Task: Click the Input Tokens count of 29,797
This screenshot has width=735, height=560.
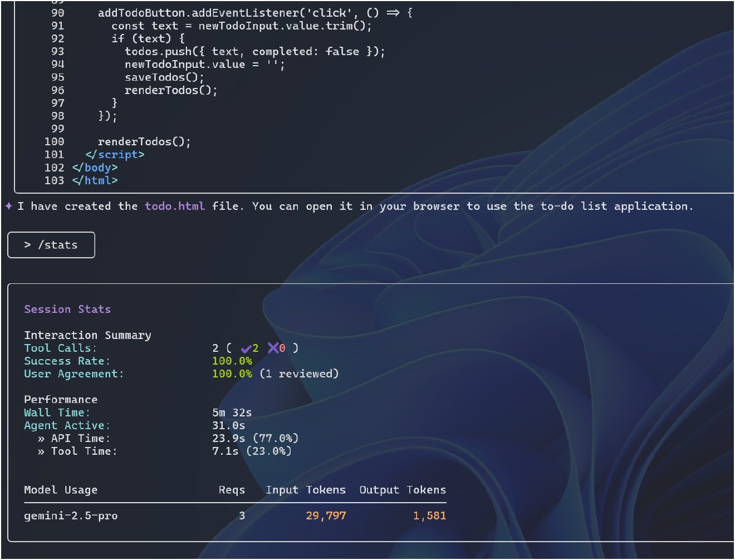Action: tap(325, 515)
